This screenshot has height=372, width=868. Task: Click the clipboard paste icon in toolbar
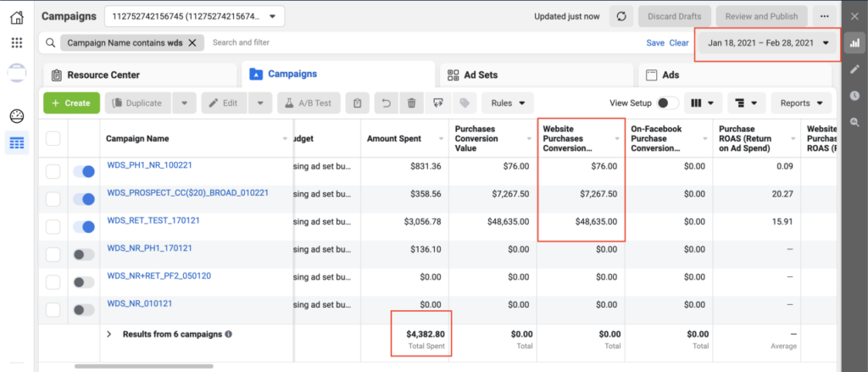tap(358, 103)
